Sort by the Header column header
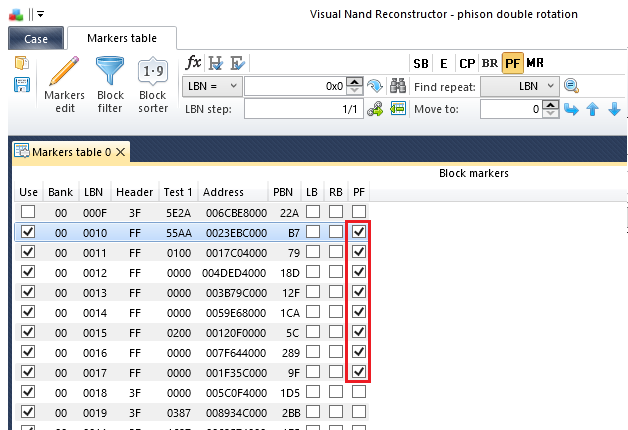This screenshot has height=430, width=628. (x=135, y=192)
